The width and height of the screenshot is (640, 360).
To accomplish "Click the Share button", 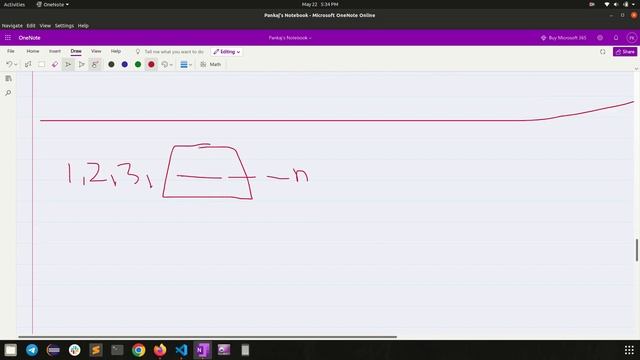I will coord(625,52).
